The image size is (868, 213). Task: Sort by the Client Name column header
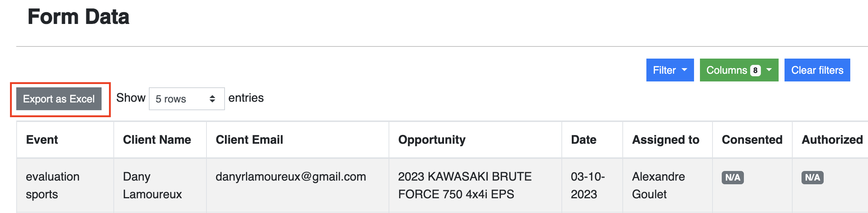pos(157,140)
